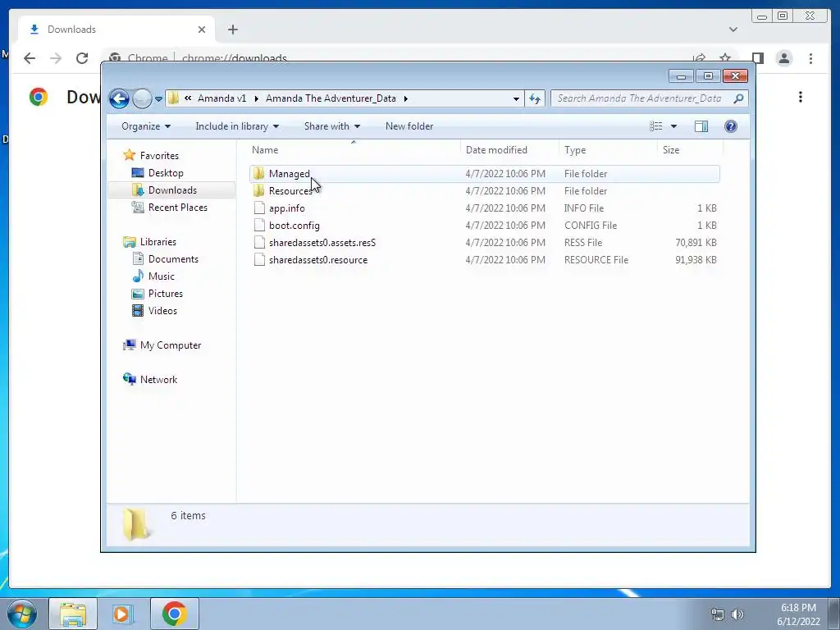Select the Managed folder icon
The image size is (840, 630).
[x=259, y=174]
